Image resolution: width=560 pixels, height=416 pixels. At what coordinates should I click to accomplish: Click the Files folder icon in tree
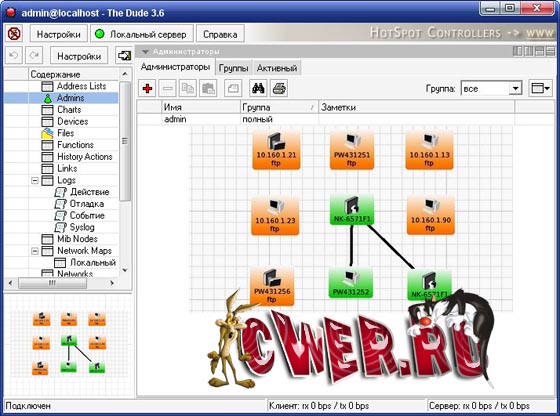47,133
